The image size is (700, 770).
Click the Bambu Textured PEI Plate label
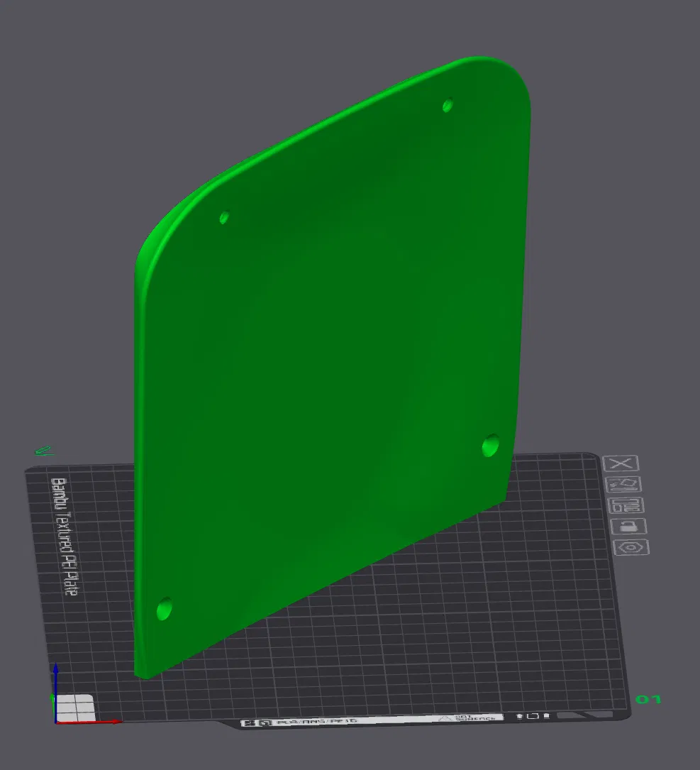[x=65, y=536]
